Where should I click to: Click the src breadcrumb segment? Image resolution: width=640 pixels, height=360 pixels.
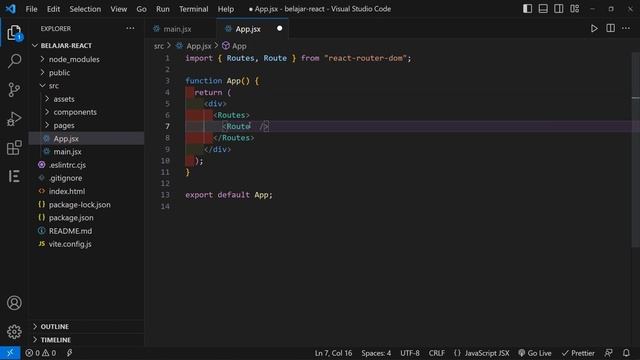point(158,46)
